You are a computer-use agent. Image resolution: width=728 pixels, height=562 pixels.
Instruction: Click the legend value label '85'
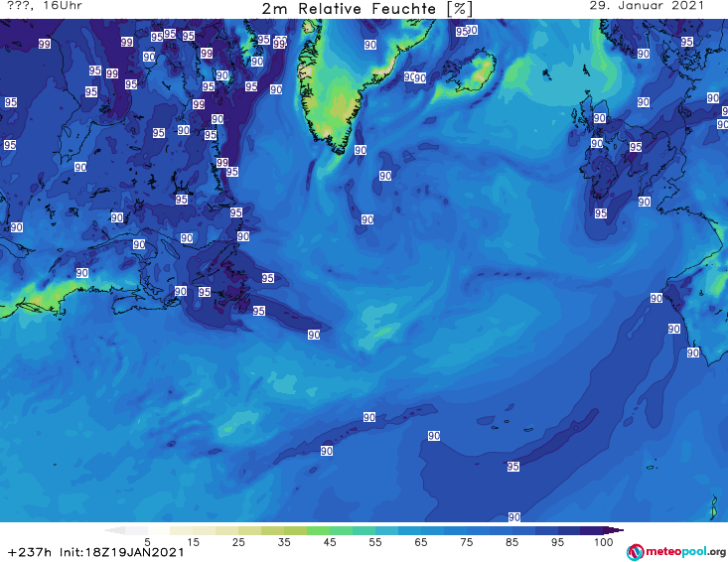(x=511, y=542)
